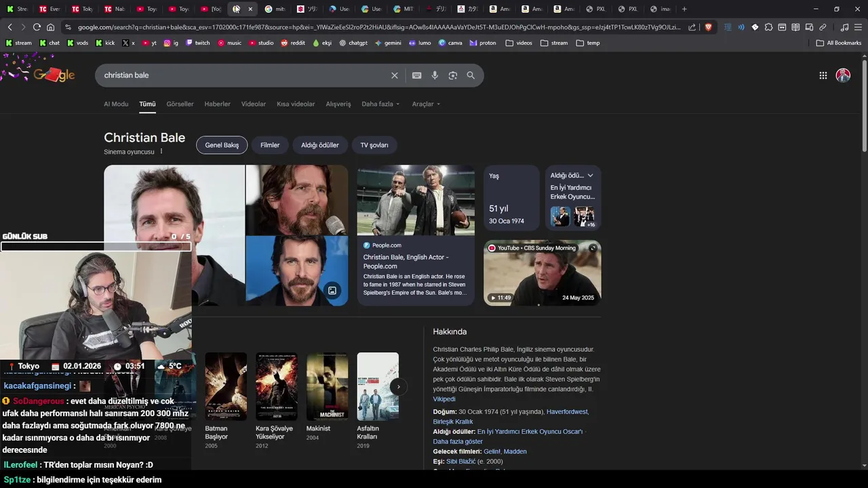Open Google Lens image search
868x488 pixels.
(x=453, y=75)
